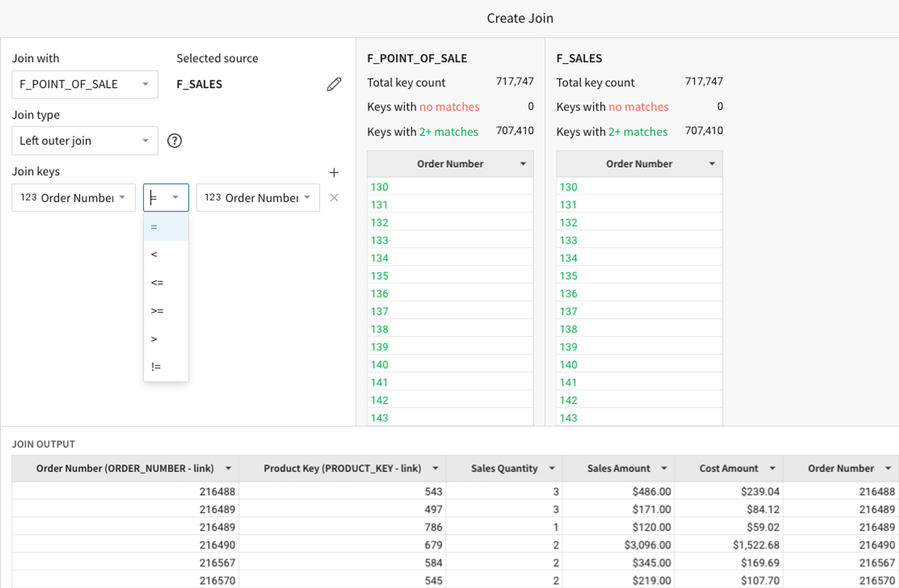Add a join key with the plus icon
This screenshot has width=899, height=588.
334,173
